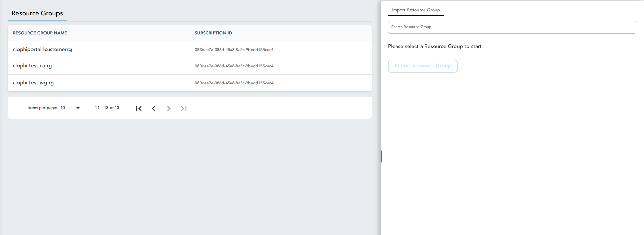This screenshot has width=644, height=235.
Task: Open the Items per page dropdown
Action: tap(71, 108)
